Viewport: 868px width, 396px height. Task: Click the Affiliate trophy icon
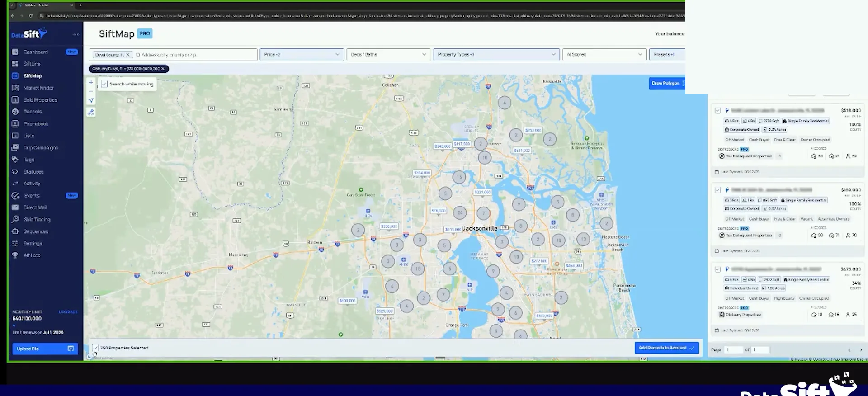[x=15, y=255]
